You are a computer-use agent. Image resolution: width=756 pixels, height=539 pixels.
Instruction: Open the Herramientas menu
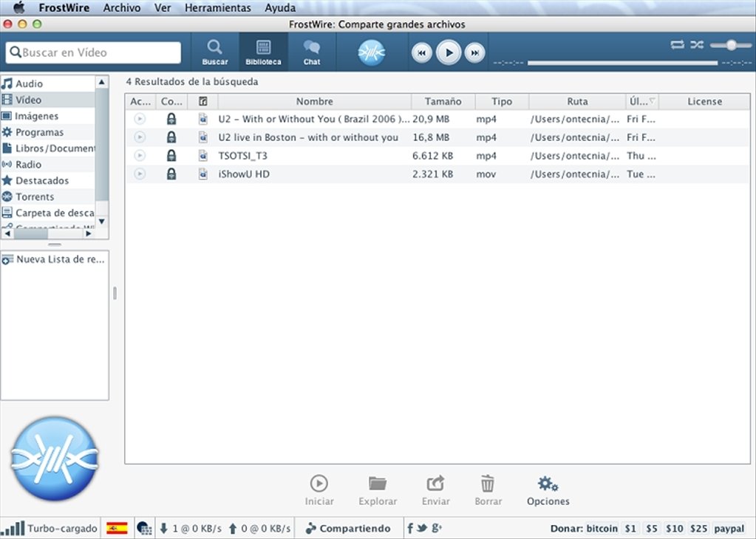(x=218, y=7)
